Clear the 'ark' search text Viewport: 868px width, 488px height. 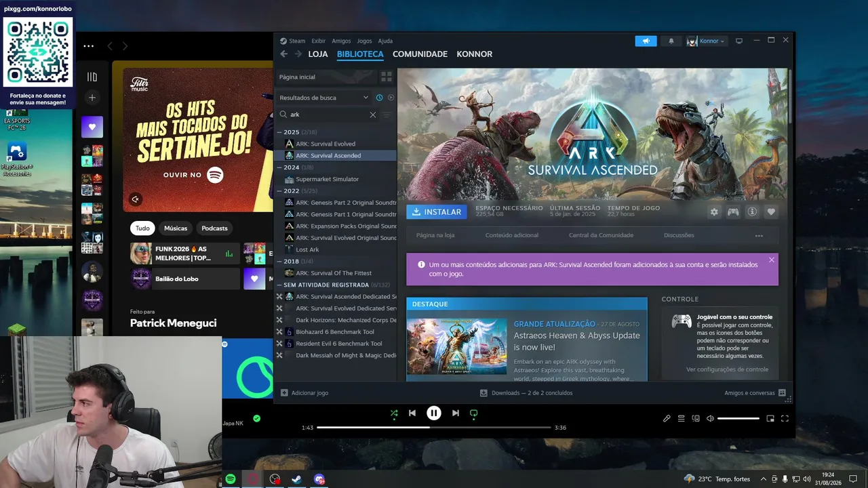click(x=372, y=115)
